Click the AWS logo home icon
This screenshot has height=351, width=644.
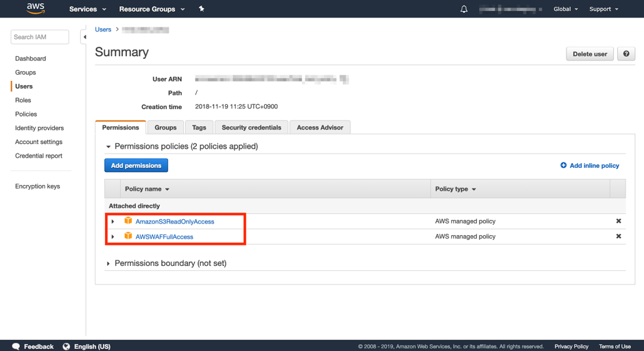(36, 9)
